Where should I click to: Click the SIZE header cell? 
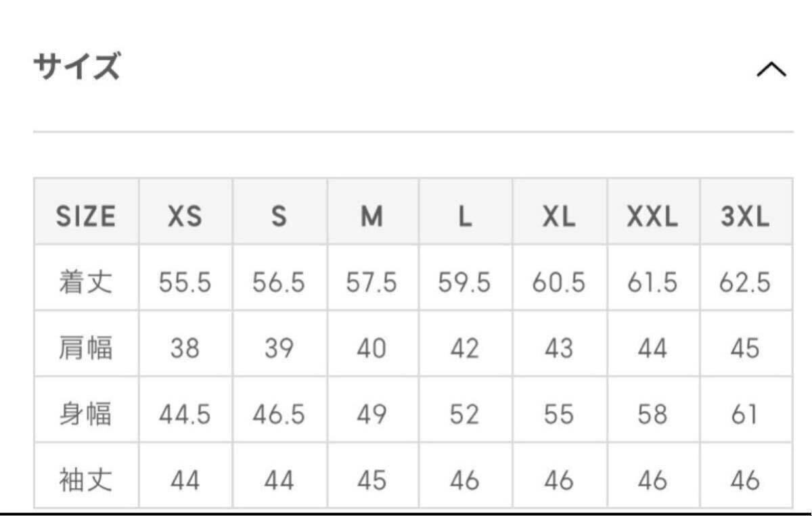click(86, 216)
